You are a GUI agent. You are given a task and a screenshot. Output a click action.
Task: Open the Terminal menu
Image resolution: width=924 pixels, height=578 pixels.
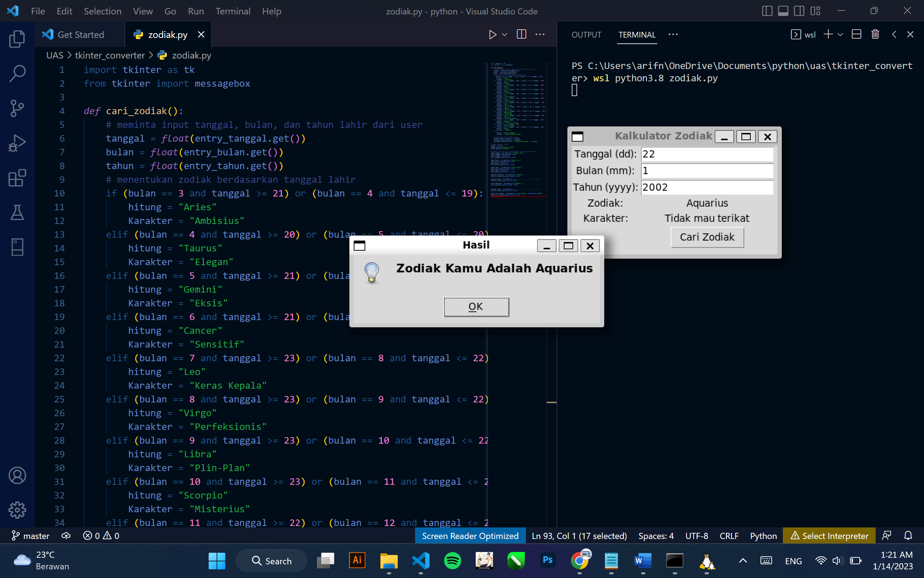coord(233,11)
